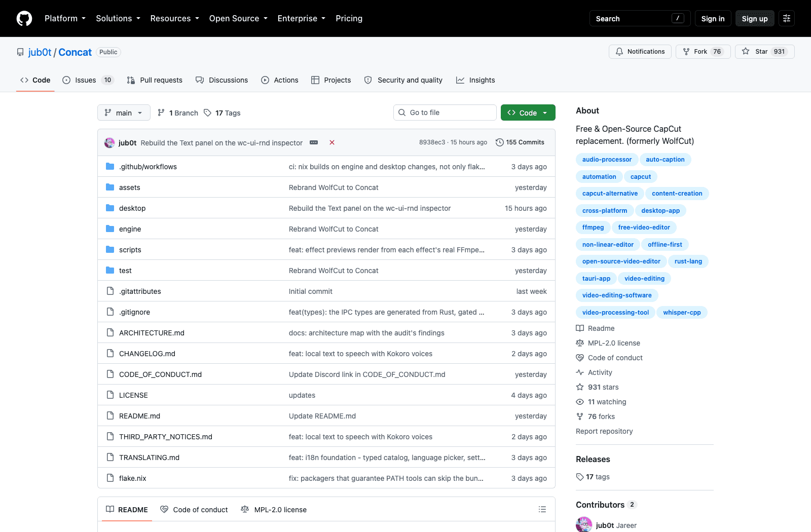Click the red failed status X icon
811x532 pixels.
tap(332, 142)
